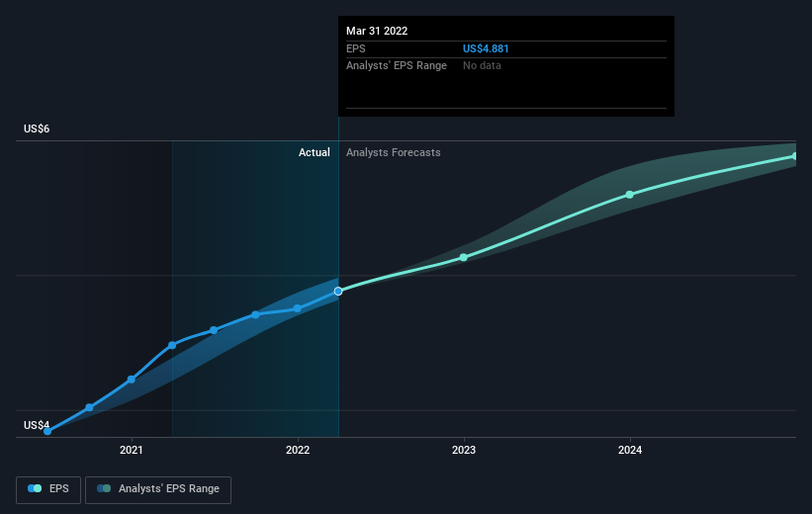The image size is (812, 514).
Task: Click the 'Analysts' EPS Range' tooltip row label
Action: point(397,66)
